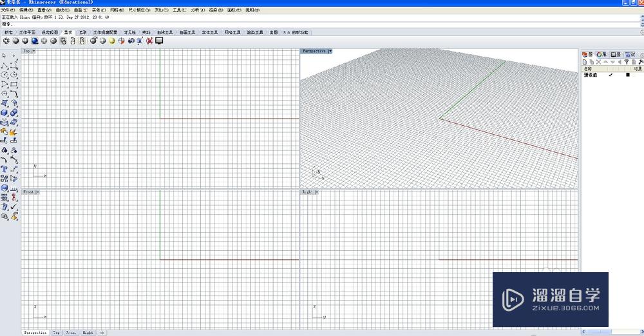This screenshot has width=644, height=336.
Task: Toggle the current-layer checkmark for 预设值
Action: coord(611,75)
